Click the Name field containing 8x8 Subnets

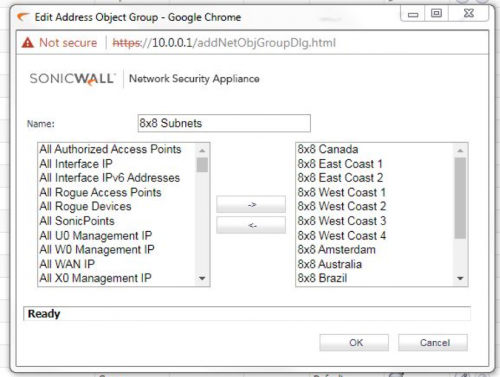tap(224, 123)
